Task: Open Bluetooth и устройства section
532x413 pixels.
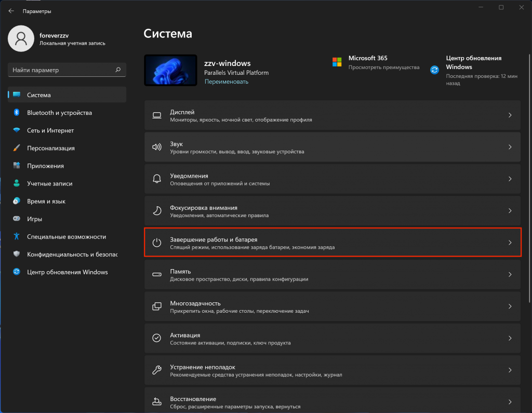Action: tap(67, 112)
